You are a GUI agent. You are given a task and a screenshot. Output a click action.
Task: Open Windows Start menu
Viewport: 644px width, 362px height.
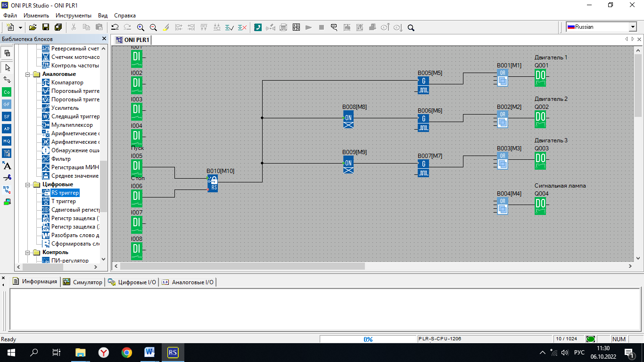pos(11,352)
